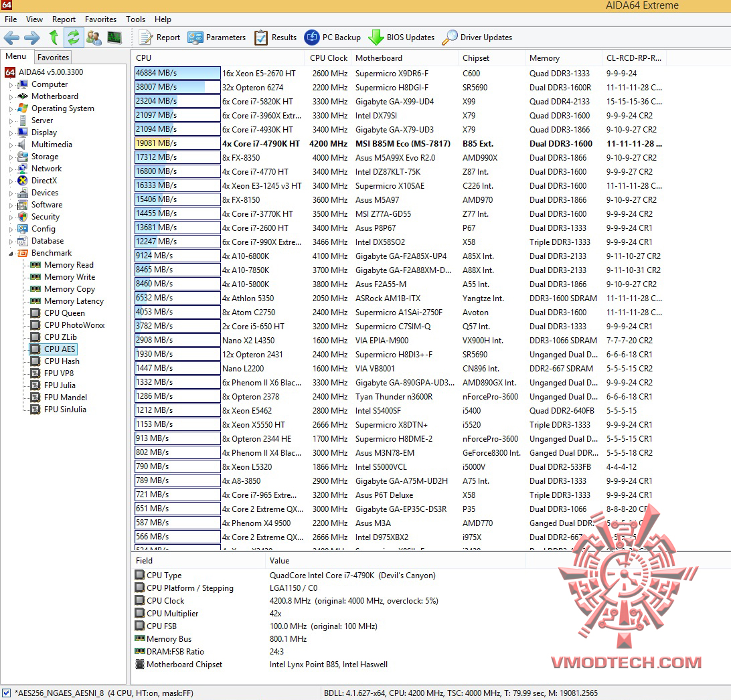The image size is (731, 700).
Task: Open the File menu
Action: coord(11,19)
